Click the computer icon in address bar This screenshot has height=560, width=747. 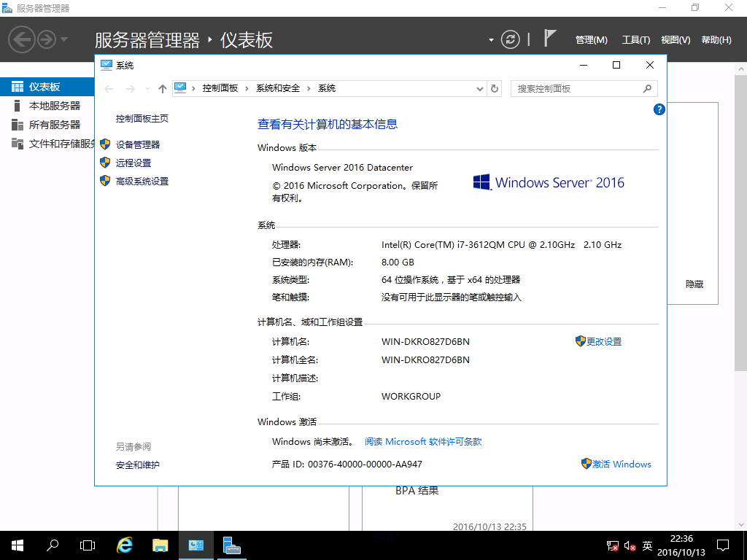point(180,87)
